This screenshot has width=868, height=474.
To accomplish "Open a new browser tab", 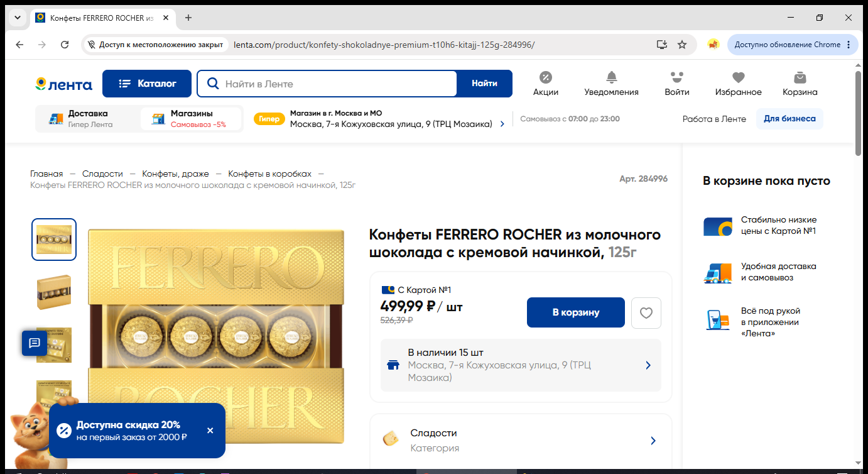I will click(x=188, y=18).
